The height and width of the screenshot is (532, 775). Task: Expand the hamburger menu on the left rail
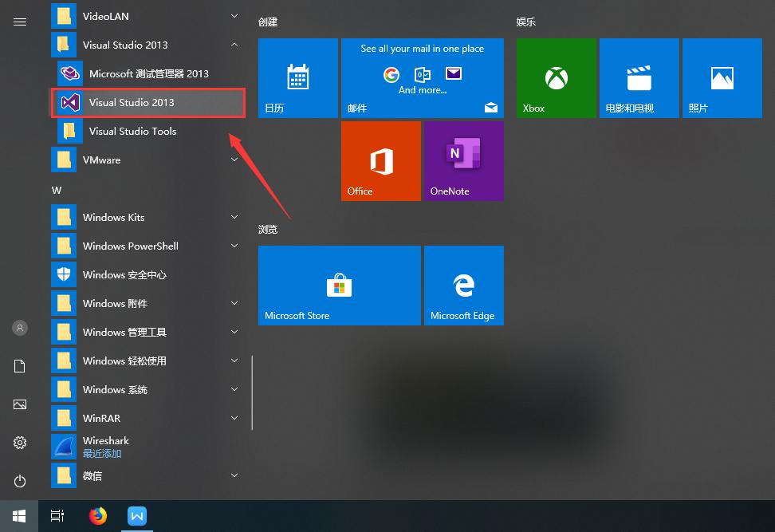click(x=19, y=22)
